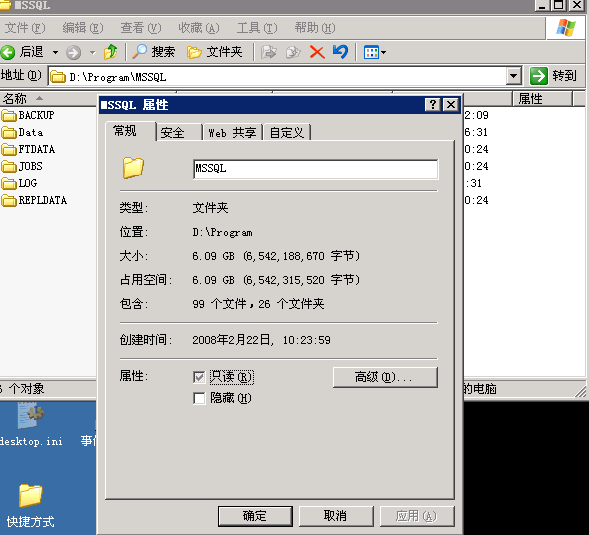Viewport: 589px width, 535px height.
Task: Switch to the 自定义 tab
Action: coord(287,133)
